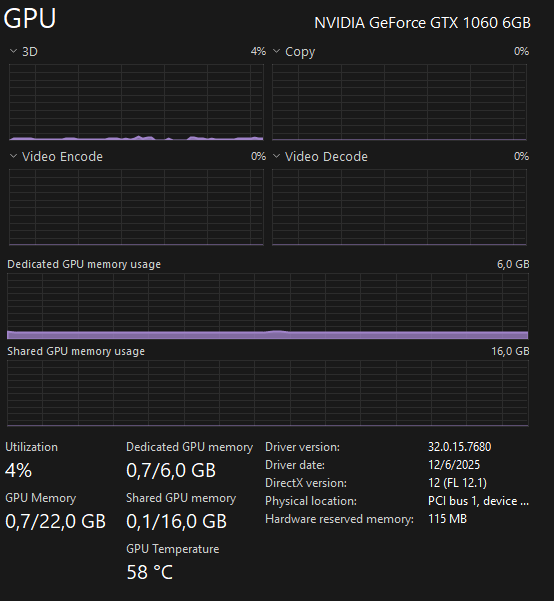This screenshot has width=554, height=601.
Task: Click the GPU heading
Action: pyautogui.click(x=30, y=18)
